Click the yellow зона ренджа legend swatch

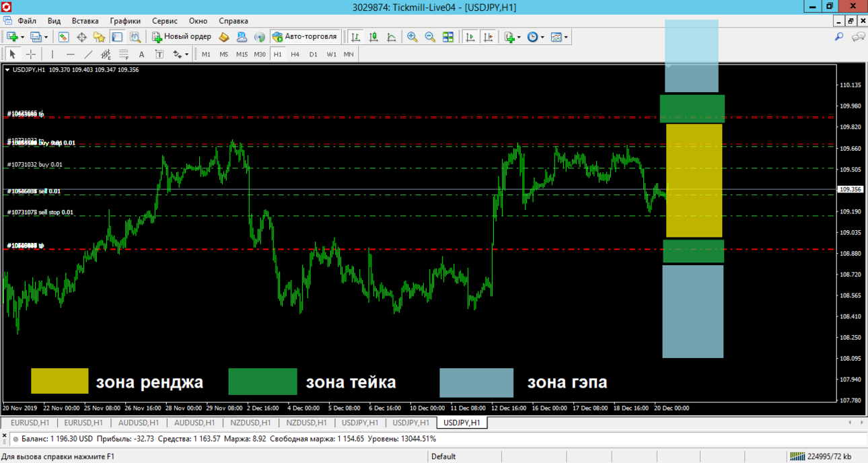click(x=59, y=381)
